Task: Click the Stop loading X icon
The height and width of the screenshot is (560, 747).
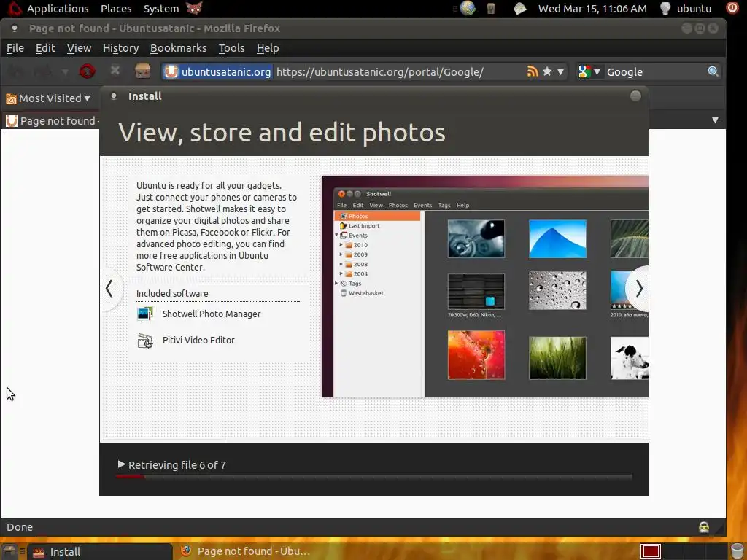Action: [x=115, y=71]
